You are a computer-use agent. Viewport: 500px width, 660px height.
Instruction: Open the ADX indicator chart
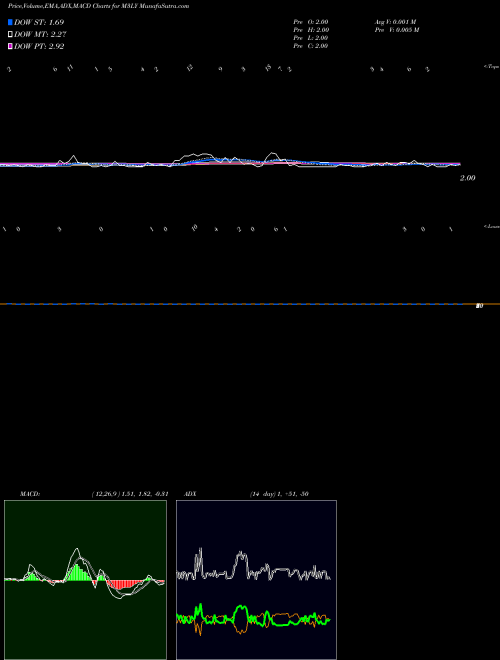pyautogui.click(x=256, y=580)
